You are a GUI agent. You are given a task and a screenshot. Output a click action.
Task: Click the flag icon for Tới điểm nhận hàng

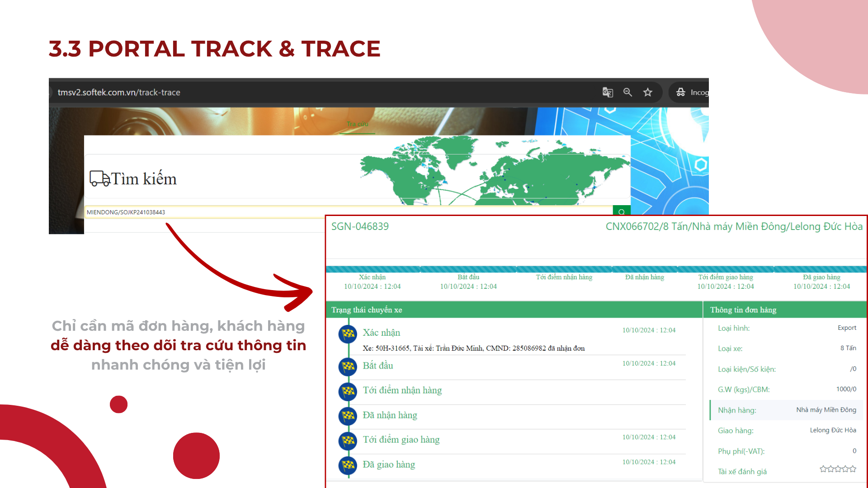348,391
